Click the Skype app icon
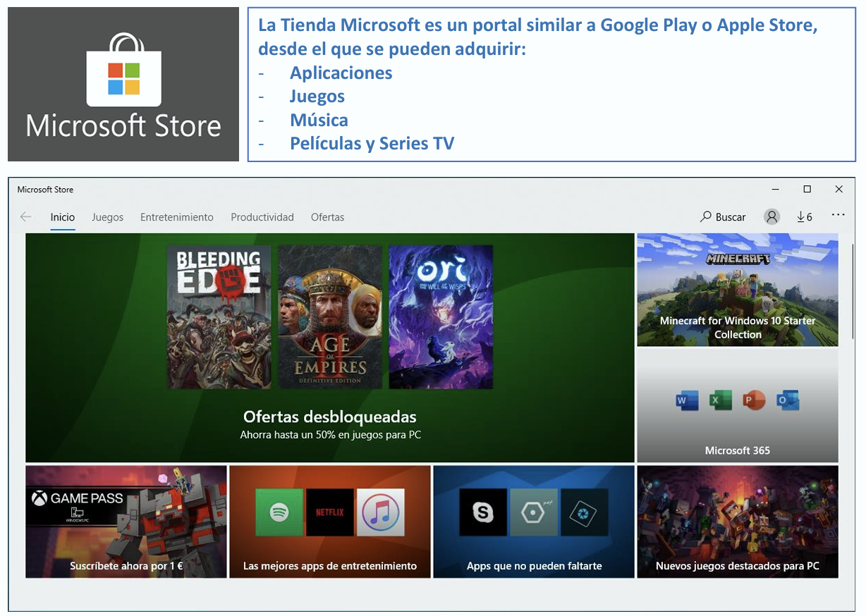 coord(483,512)
